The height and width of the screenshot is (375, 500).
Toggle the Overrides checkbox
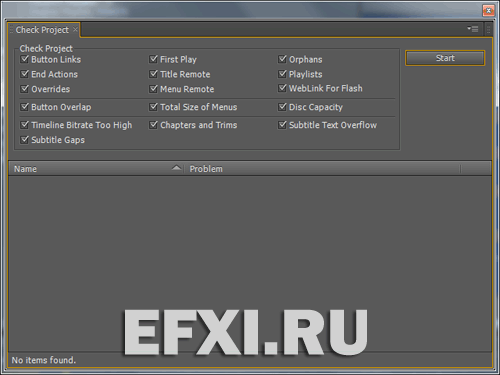[24, 89]
